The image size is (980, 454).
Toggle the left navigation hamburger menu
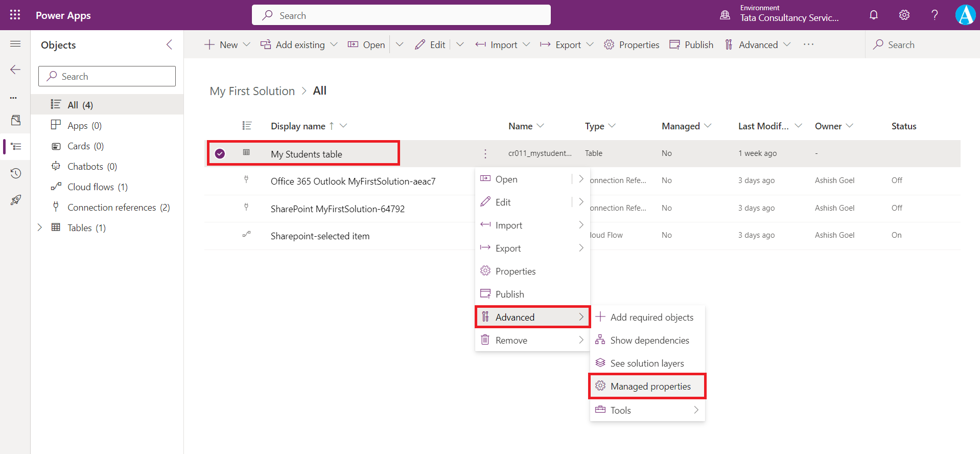coord(15,44)
